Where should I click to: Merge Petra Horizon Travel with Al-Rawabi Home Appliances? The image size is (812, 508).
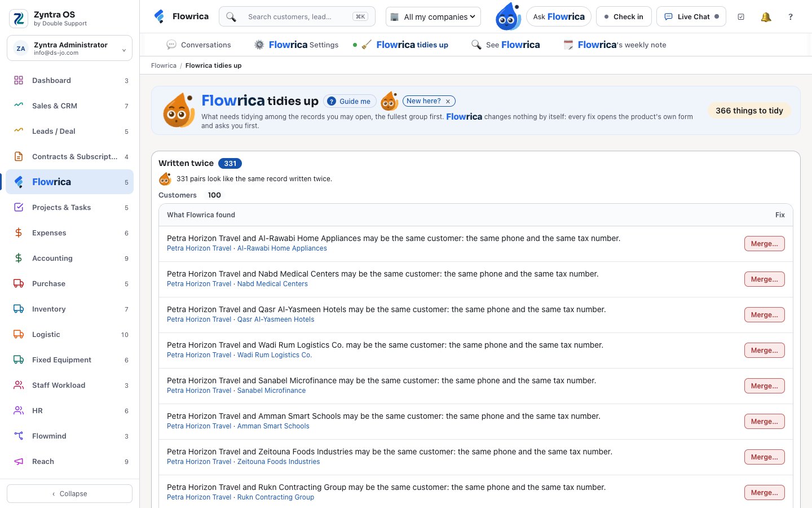pyautogui.click(x=764, y=244)
